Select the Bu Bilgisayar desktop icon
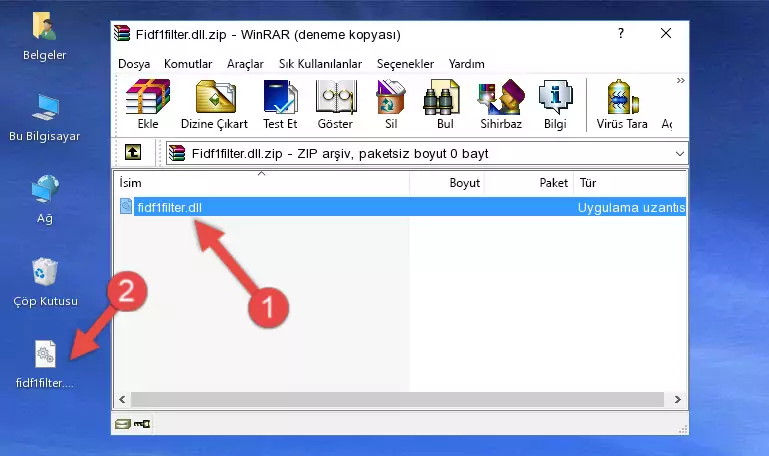 point(45,118)
